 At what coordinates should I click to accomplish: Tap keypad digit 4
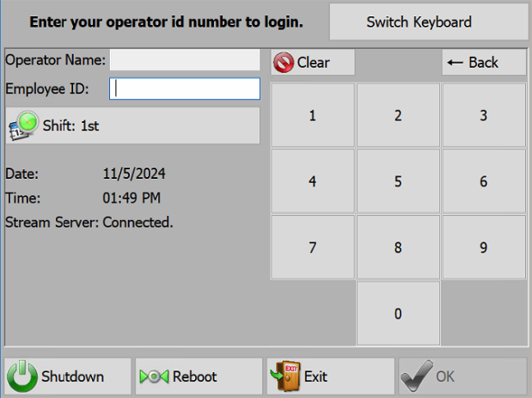(313, 181)
